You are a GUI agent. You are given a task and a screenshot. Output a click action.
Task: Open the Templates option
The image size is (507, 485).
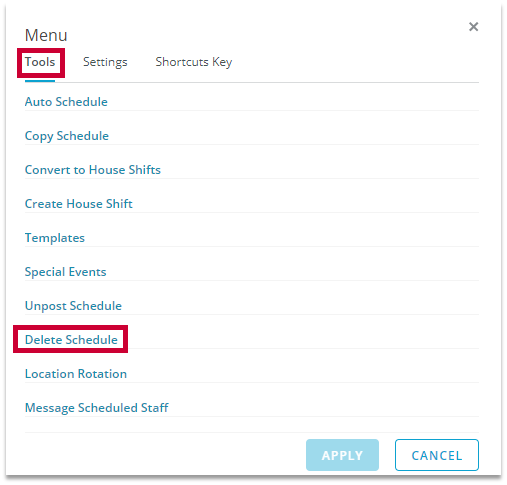(55, 238)
